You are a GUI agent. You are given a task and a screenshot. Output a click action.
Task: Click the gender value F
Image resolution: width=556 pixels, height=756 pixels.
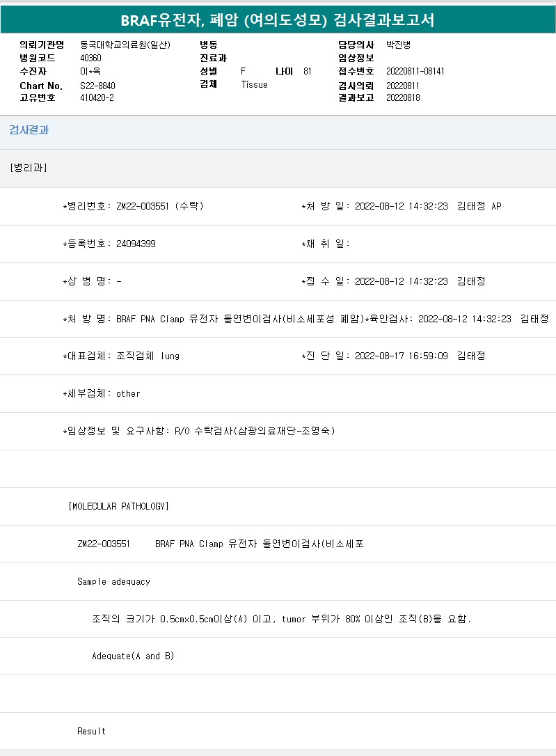[x=244, y=72]
